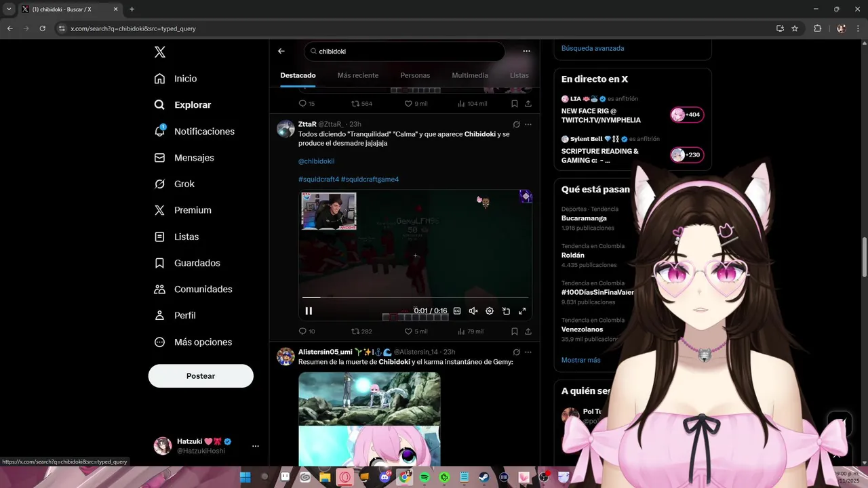The image size is (868, 488).
Task: Pause the video in ZttaR's post
Action: (309, 311)
